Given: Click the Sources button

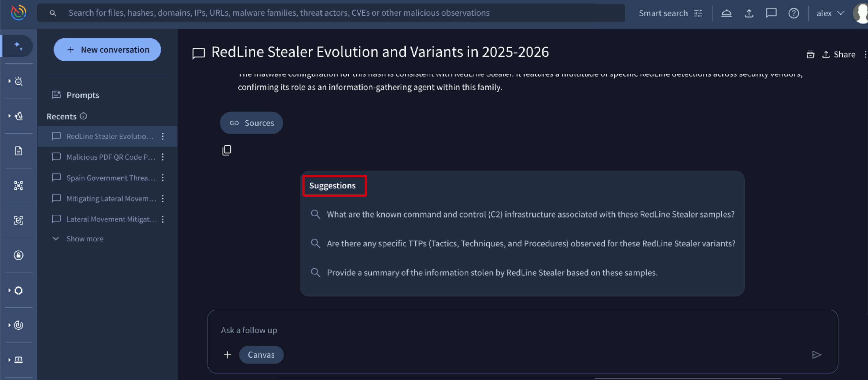Looking at the screenshot, I should point(251,123).
